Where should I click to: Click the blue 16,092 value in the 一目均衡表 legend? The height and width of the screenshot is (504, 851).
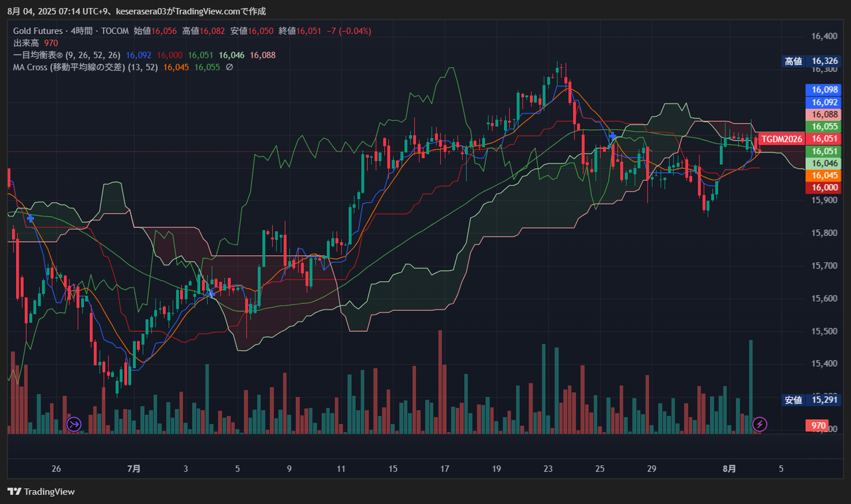(138, 55)
